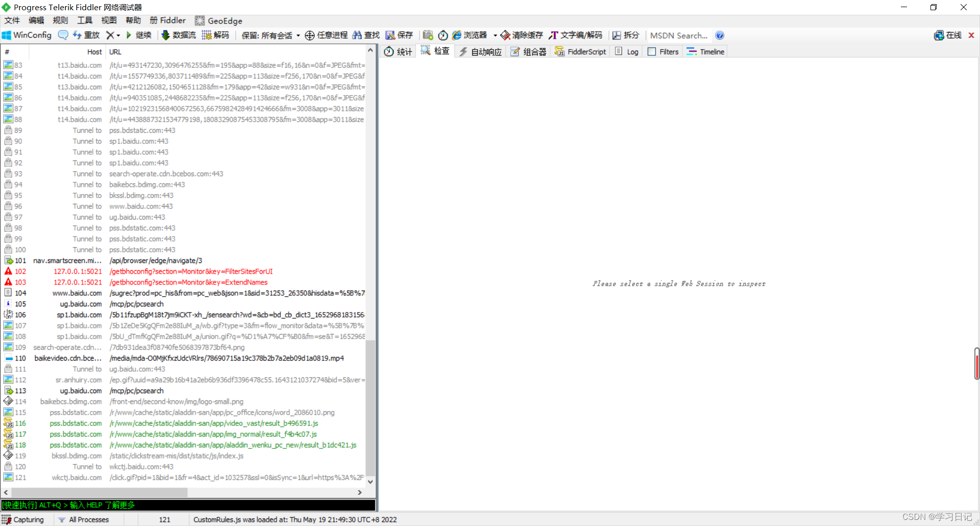This screenshot has width=980, height=526.
Task: Open the dropdown arrow beside the remove X
Action: point(118,35)
